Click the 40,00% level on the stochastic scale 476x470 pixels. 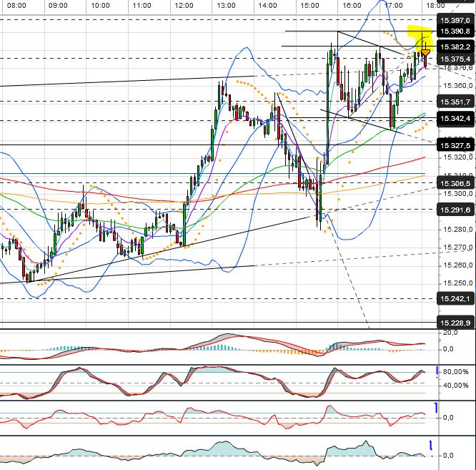[456, 386]
